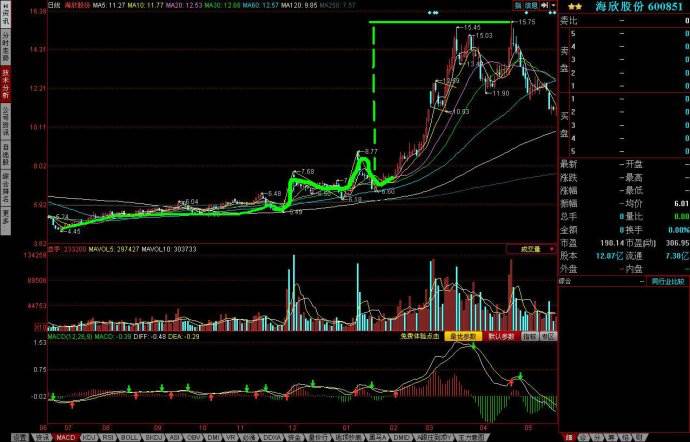Click the DIFF: -0.48 value in MACD header
Viewport: 690px width, 442px height.
[149, 336]
